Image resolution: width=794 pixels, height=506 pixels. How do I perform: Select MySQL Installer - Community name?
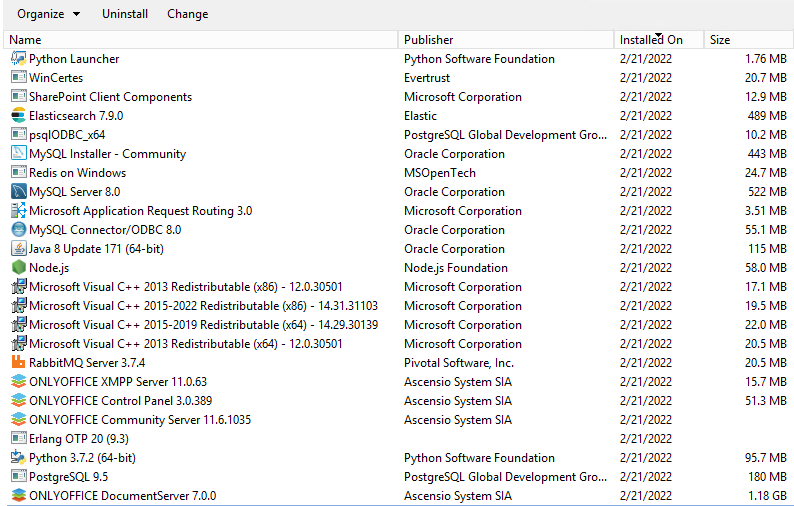(x=107, y=153)
